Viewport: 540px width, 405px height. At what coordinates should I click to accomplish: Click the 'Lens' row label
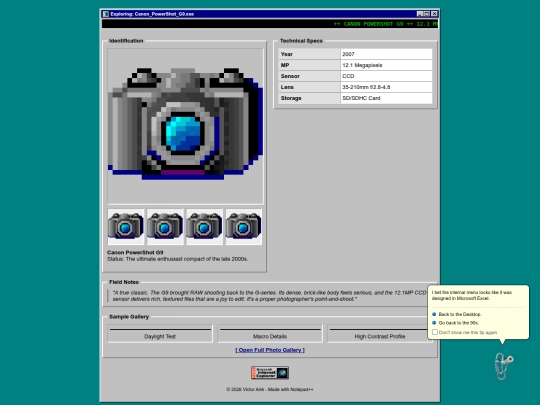pos(309,87)
